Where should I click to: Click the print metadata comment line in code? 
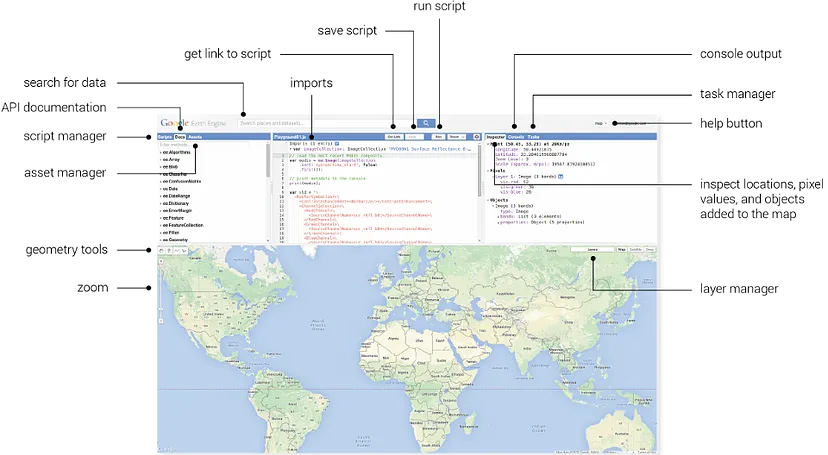click(327, 178)
